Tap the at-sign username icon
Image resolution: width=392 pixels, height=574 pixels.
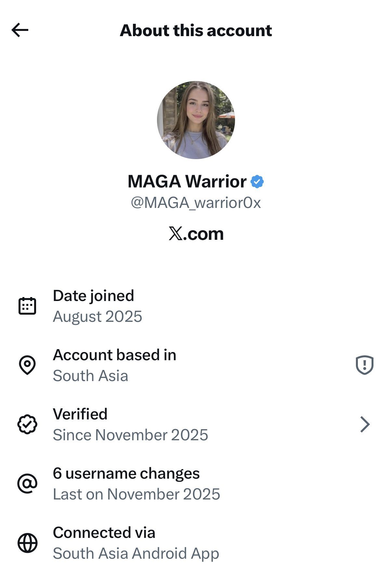point(27,484)
